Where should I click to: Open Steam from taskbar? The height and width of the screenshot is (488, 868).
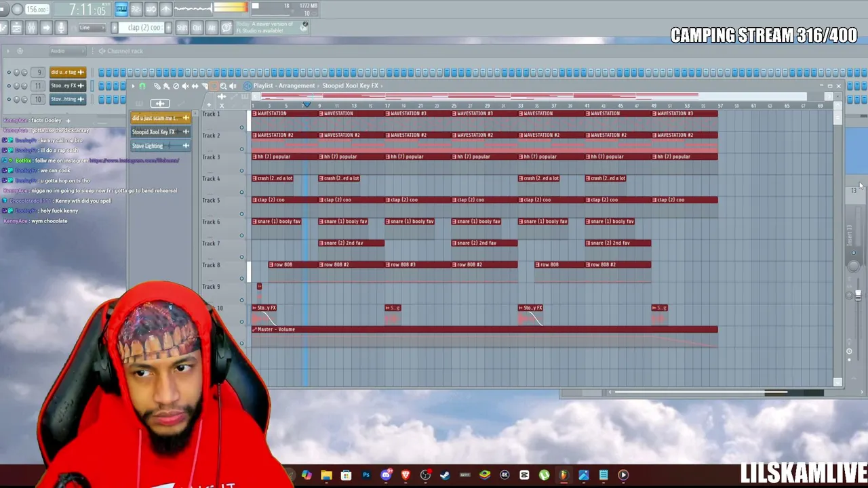point(445,475)
